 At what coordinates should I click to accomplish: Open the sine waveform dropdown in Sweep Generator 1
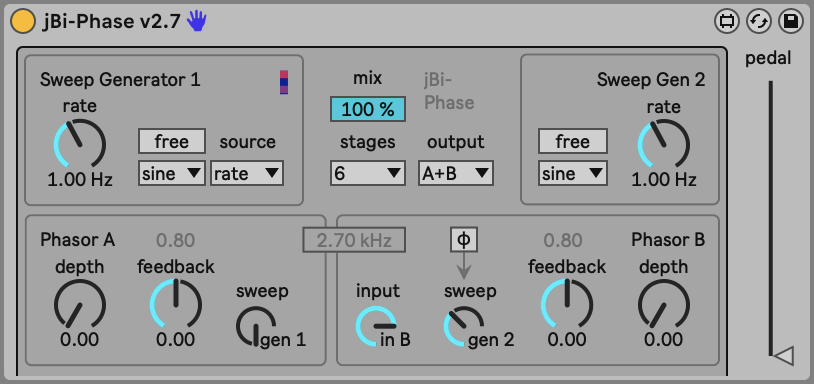pyautogui.click(x=172, y=173)
